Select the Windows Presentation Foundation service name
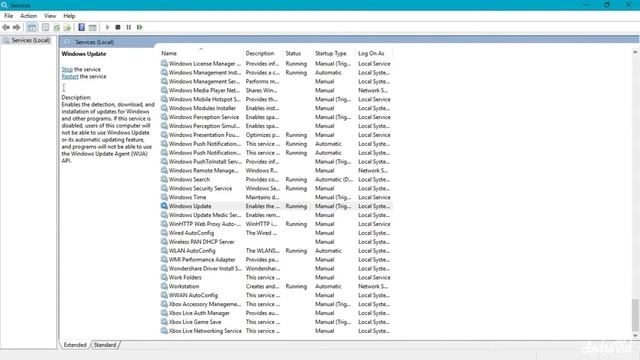Viewport: 640px width, 360px height. pyautogui.click(x=204, y=135)
